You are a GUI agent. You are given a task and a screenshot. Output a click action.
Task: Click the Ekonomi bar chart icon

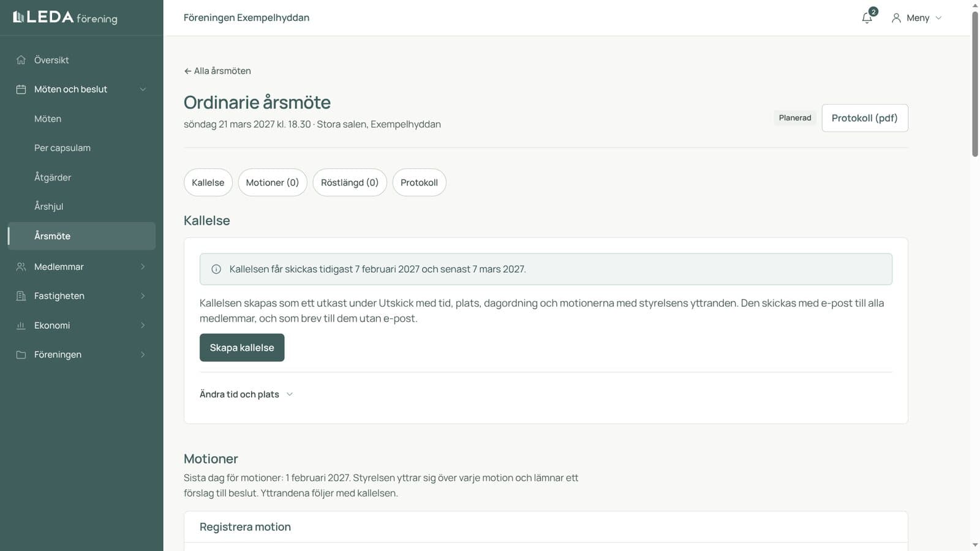[21, 325]
